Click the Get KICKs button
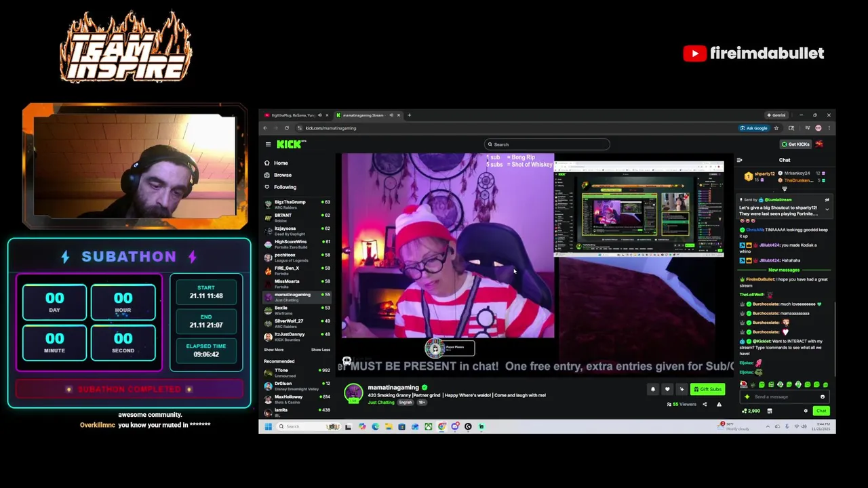Screen dimensions: 868x488 pyautogui.click(x=795, y=144)
